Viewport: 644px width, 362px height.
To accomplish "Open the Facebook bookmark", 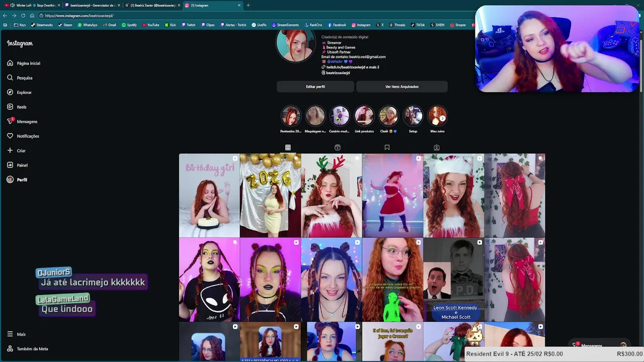I will [x=337, y=25].
